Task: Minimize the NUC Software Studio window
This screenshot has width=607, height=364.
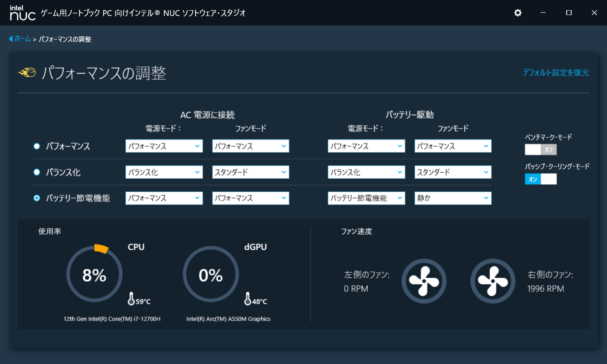Action: pyautogui.click(x=543, y=13)
